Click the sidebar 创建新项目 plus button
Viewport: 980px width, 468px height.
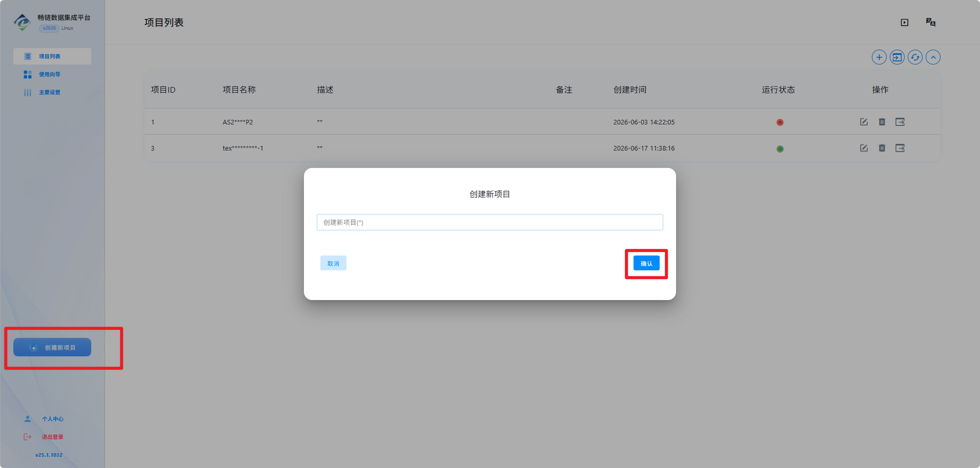coord(52,347)
